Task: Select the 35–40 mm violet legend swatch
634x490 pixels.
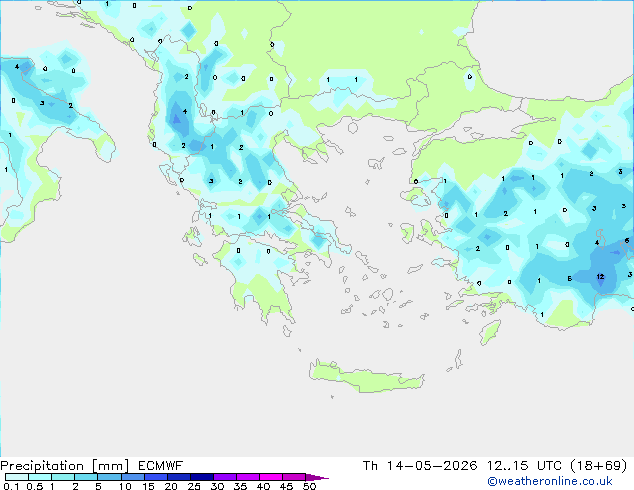Action: [x=247, y=477]
